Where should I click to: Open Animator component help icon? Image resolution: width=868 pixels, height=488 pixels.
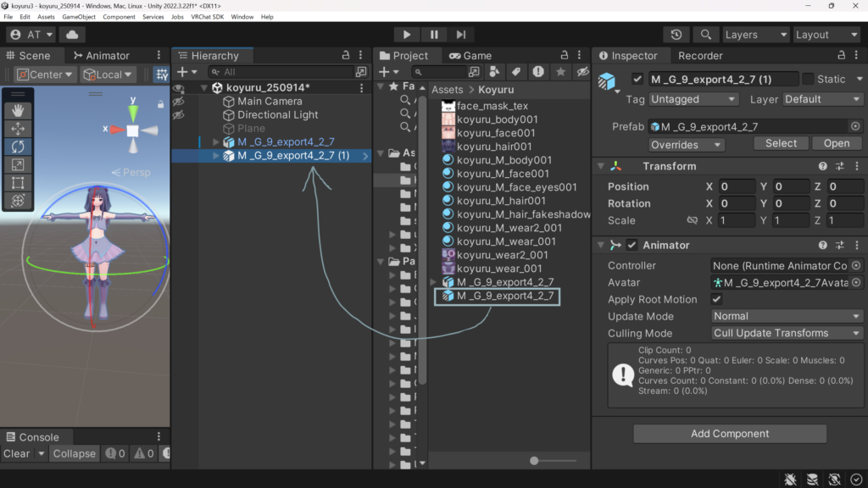(822, 245)
